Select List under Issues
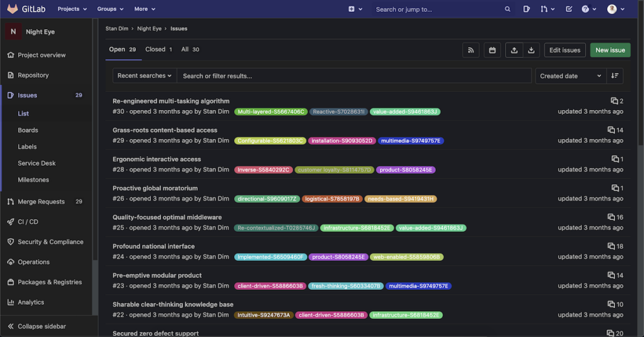Image resolution: width=644 pixels, height=337 pixels. [23, 114]
